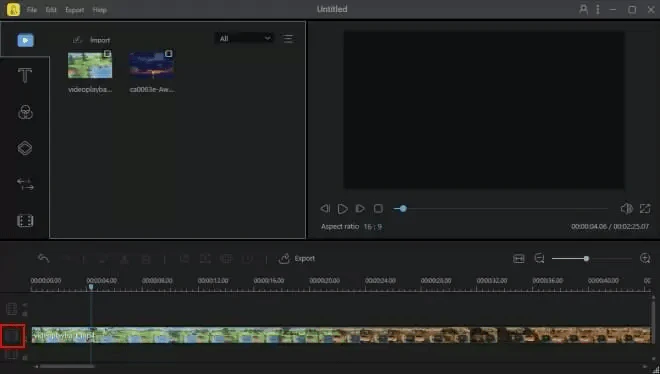
Task: Click the main video track icon
Action: click(x=12, y=336)
